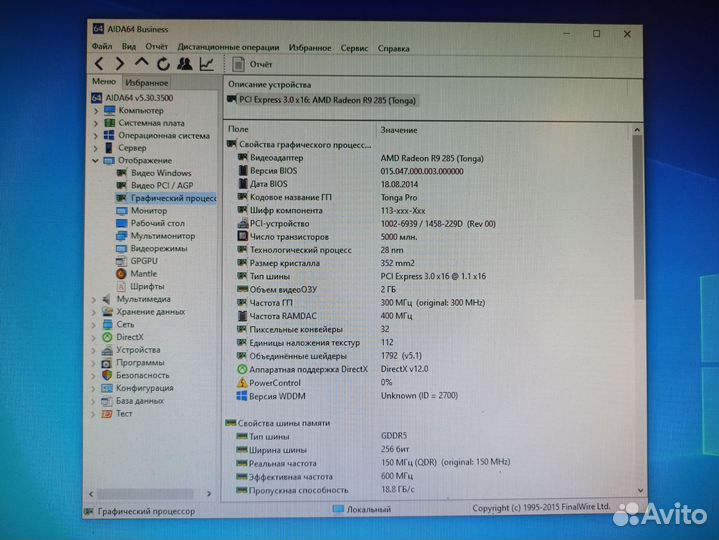Select the Объем видеоОЗУ row
This screenshot has height=540, width=719.
316,290
